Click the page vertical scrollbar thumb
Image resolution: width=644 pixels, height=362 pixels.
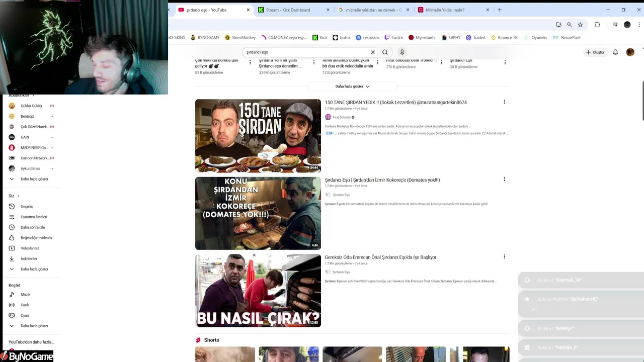642,101
